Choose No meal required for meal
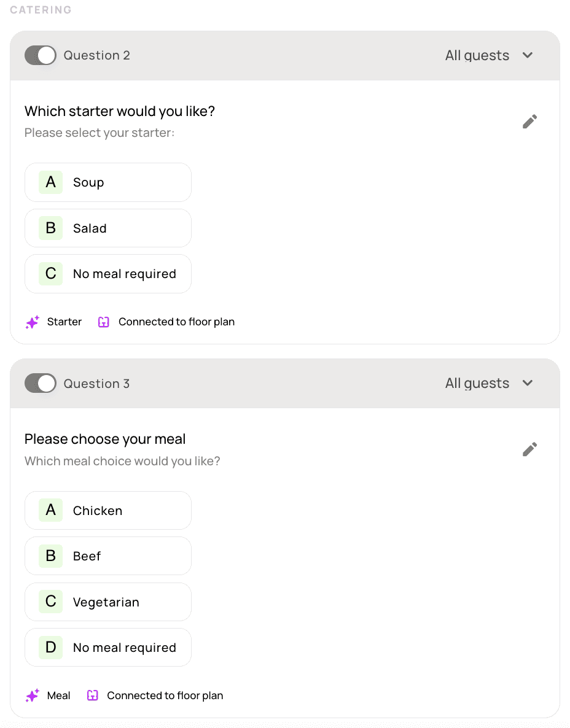Screen dimensions: 570x728 click(108, 648)
